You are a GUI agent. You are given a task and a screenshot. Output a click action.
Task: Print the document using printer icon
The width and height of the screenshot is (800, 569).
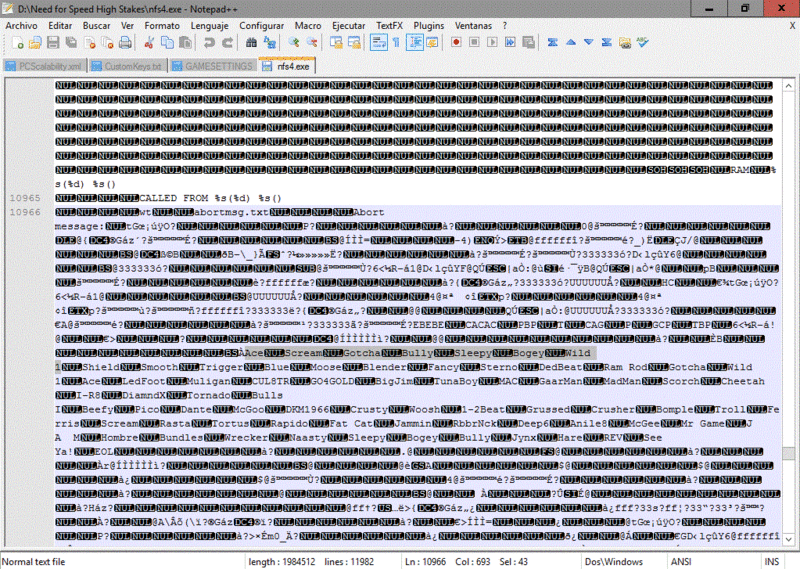click(126, 43)
